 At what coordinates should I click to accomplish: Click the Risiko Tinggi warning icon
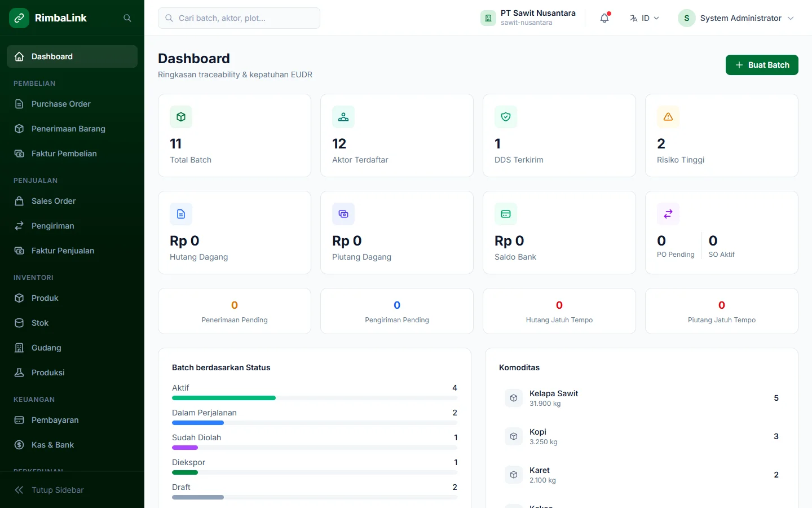(x=668, y=117)
